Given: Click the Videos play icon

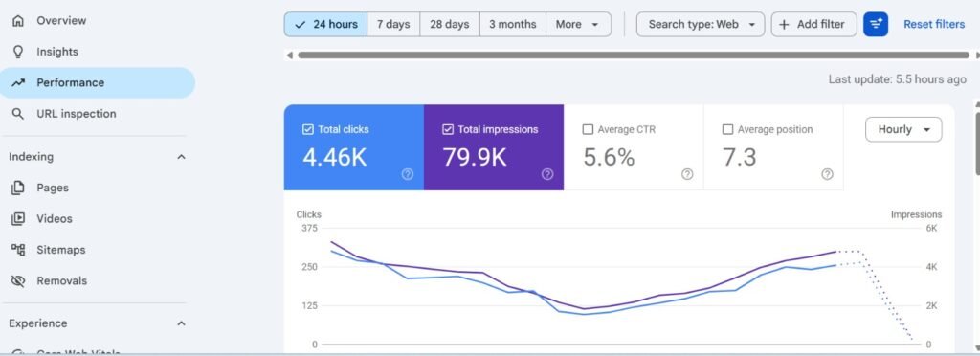Looking at the screenshot, I should [x=18, y=218].
